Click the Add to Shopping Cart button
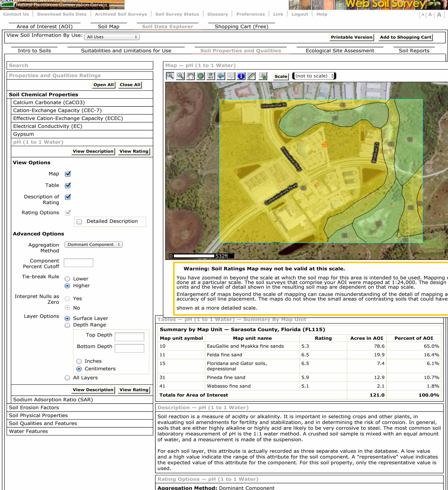The image size is (448, 490). pos(405,37)
